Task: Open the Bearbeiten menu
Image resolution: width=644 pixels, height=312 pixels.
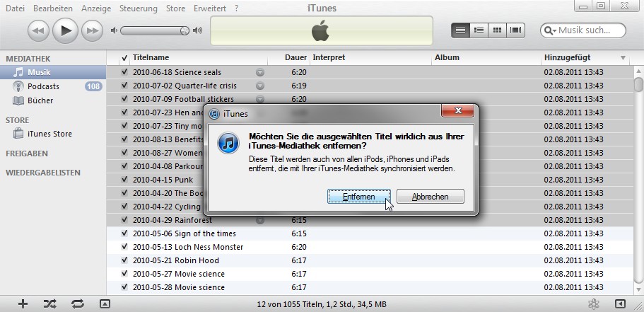Action: pyautogui.click(x=53, y=8)
